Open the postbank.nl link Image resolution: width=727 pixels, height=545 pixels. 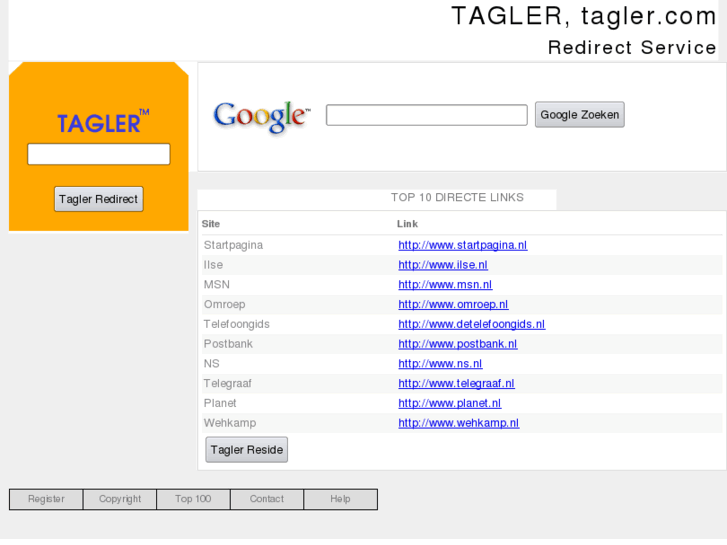click(x=458, y=344)
